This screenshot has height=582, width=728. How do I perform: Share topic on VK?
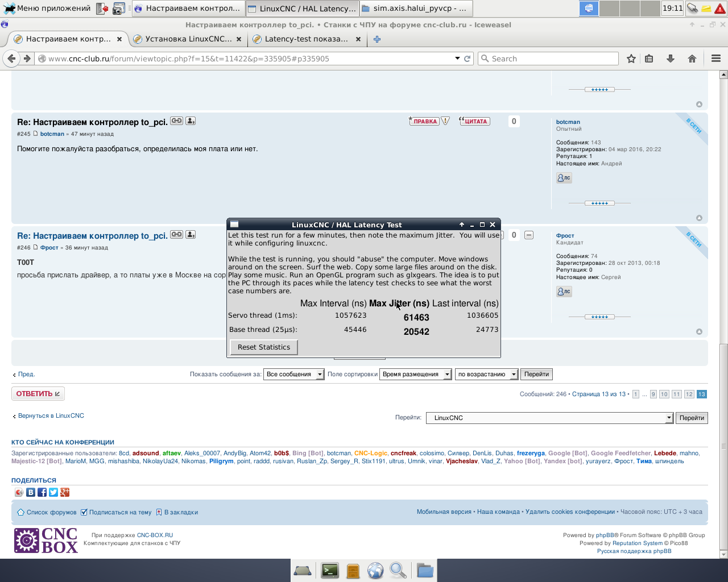[x=31, y=492]
